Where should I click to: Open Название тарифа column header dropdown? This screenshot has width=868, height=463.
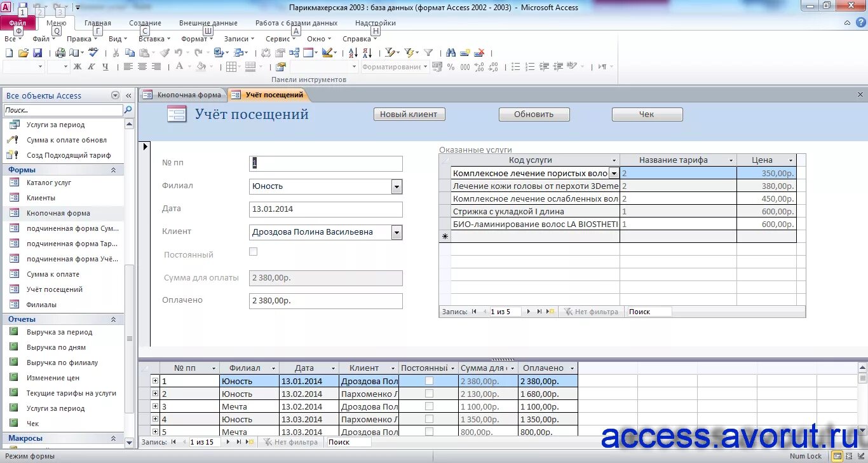[731, 160]
